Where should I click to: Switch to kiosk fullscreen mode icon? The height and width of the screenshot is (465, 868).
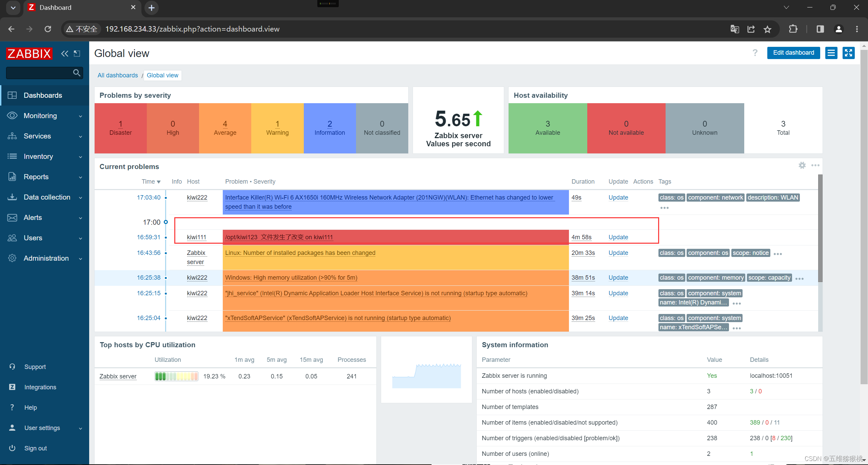848,53
